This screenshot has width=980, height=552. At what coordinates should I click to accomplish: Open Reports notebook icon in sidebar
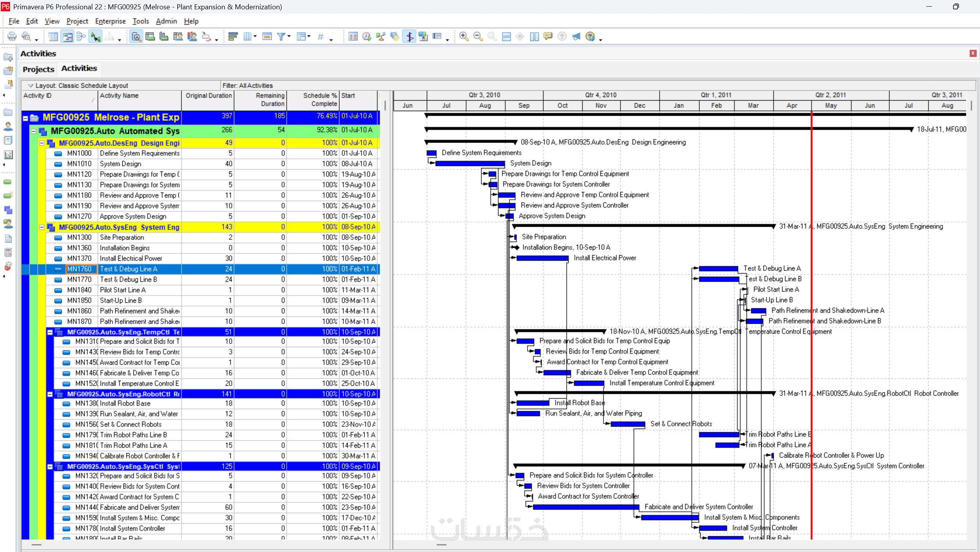[8, 140]
